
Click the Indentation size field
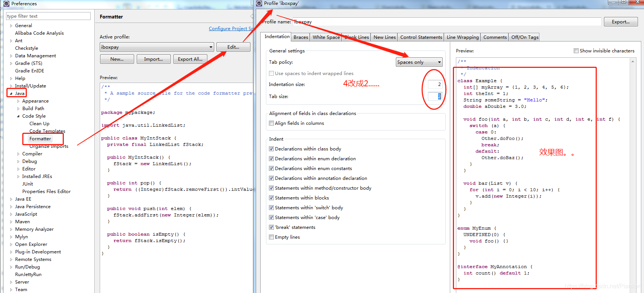435,84
